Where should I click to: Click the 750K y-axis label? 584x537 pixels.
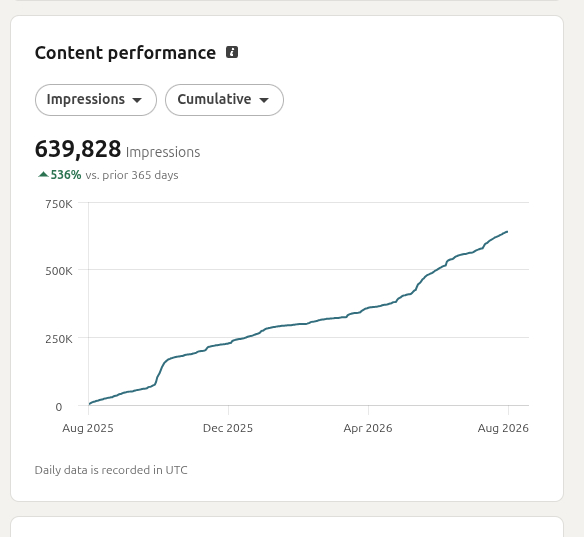[59, 204]
